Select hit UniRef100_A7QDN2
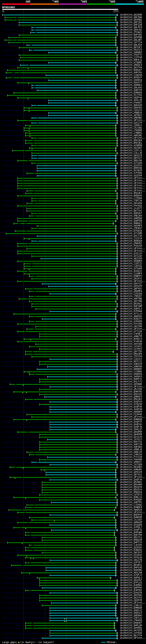Image resolution: width=146 pixels, height=644 pixels. pyautogui.click(x=131, y=63)
